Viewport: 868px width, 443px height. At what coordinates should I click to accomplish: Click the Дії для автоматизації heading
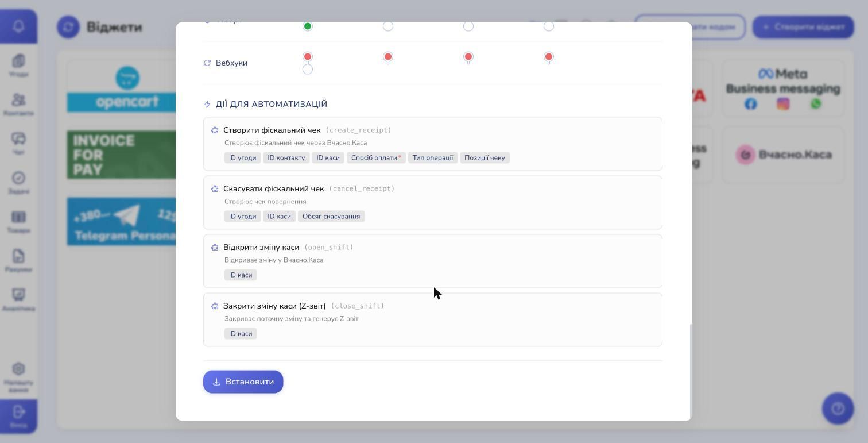[x=272, y=105]
